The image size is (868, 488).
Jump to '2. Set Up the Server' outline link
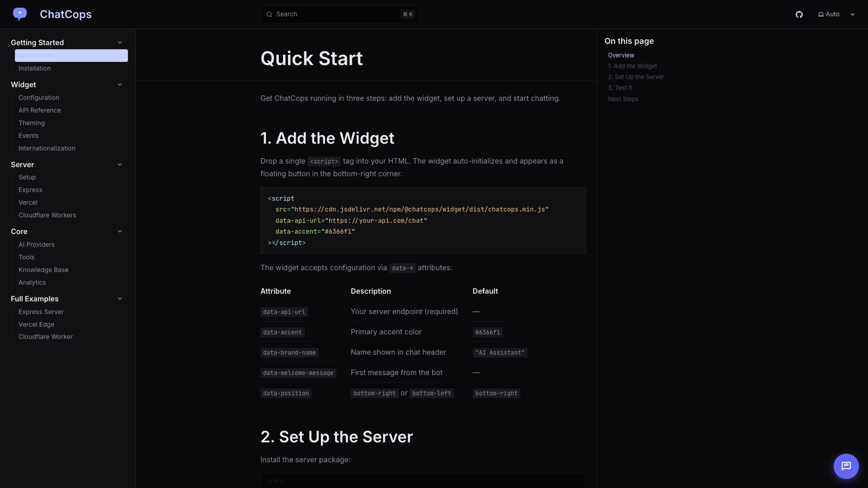(636, 77)
